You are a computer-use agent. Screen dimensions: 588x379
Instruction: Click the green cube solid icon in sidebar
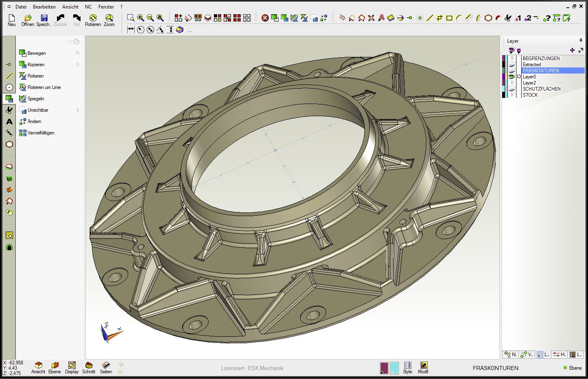pos(9,178)
